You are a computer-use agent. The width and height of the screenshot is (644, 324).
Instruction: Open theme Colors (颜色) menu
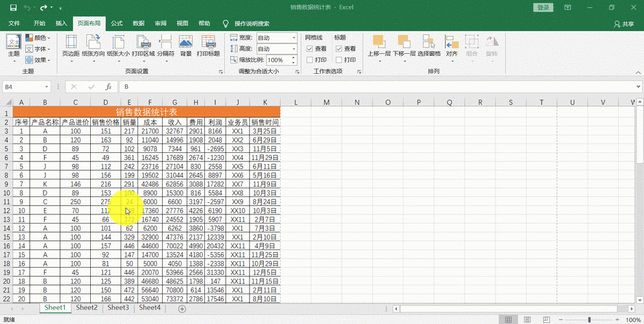coord(38,38)
